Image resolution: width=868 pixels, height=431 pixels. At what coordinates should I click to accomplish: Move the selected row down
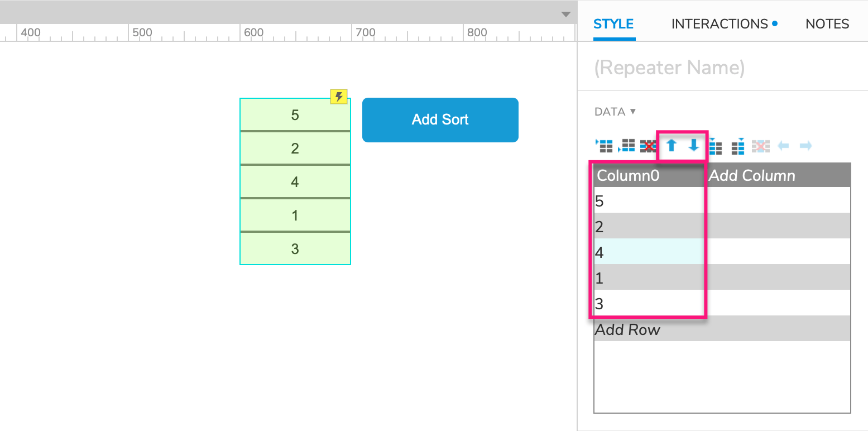tap(692, 146)
